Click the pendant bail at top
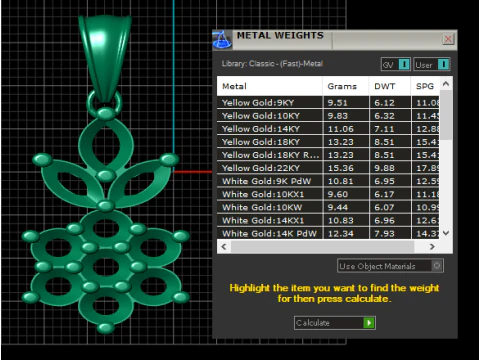Viewport: 480px width, 360px height. 105,57
